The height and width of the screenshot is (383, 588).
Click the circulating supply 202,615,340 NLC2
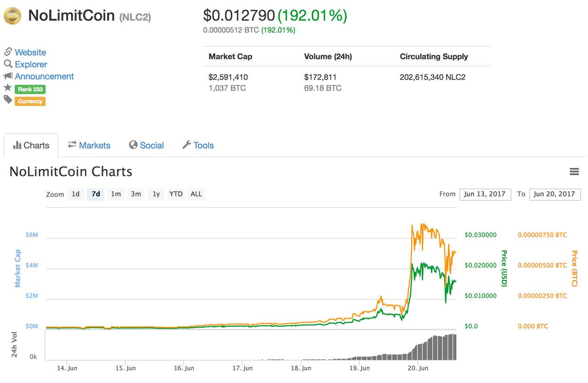[x=433, y=77]
